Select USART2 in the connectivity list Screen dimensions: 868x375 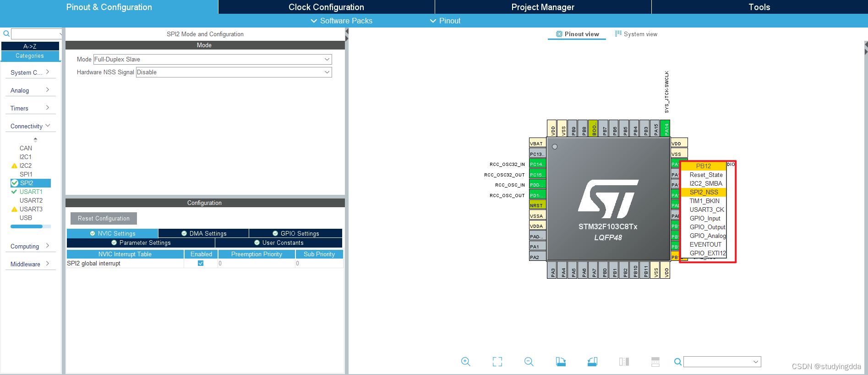pyautogui.click(x=31, y=200)
